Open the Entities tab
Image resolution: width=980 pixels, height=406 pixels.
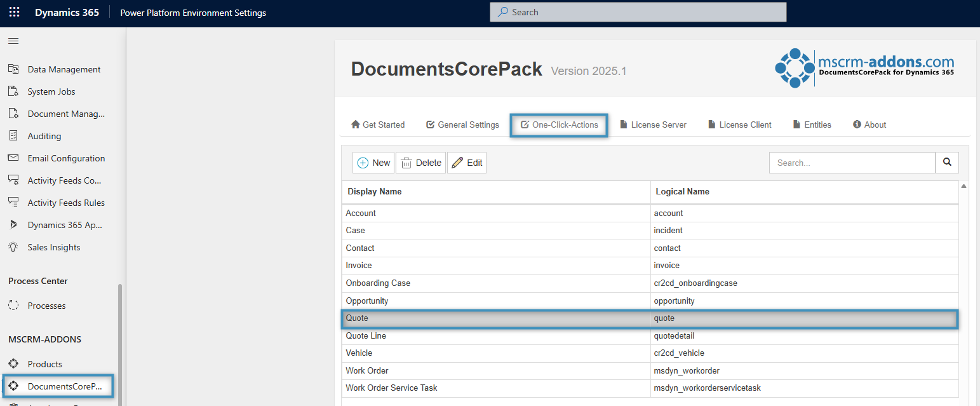point(812,125)
